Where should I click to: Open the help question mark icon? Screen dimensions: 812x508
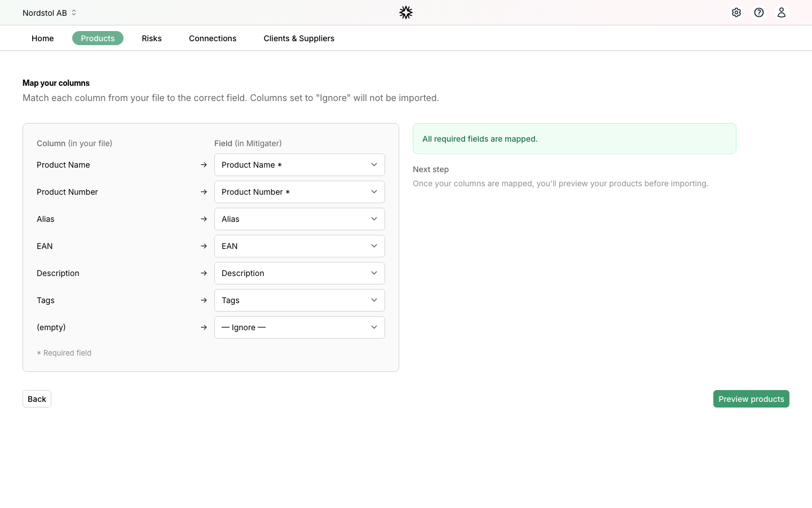click(759, 12)
